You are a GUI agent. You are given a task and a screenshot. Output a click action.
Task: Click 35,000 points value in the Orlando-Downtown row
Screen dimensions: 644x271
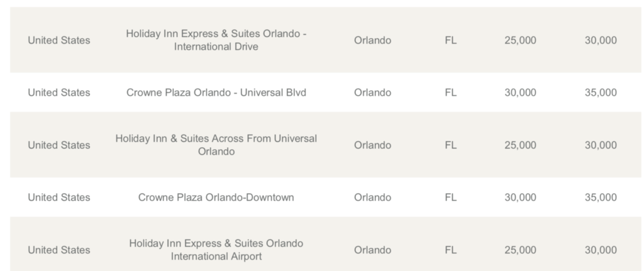(601, 197)
